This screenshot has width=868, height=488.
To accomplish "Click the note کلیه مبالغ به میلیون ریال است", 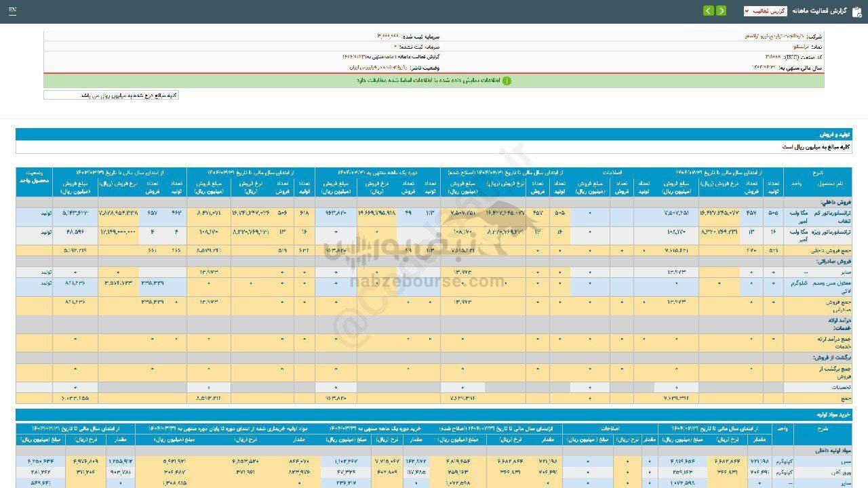I will pyautogui.click(x=815, y=146).
